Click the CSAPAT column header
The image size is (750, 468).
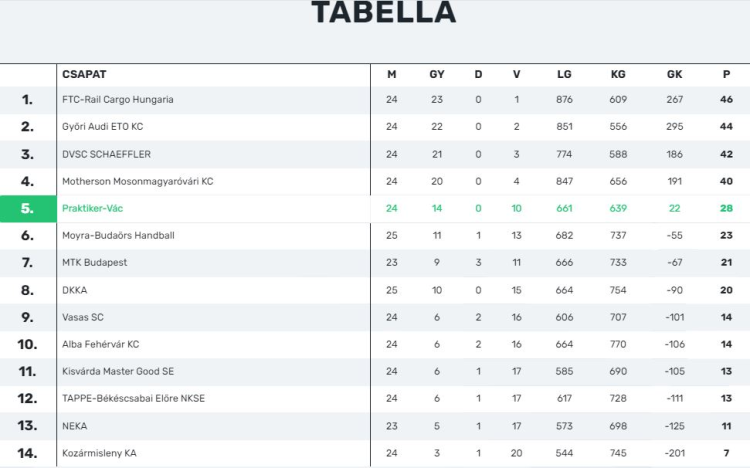pos(84,74)
